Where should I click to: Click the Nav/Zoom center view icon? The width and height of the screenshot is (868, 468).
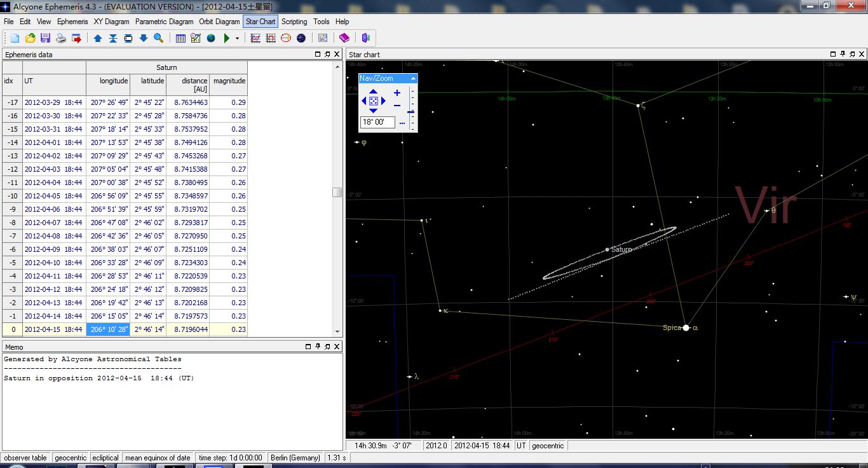click(x=374, y=101)
